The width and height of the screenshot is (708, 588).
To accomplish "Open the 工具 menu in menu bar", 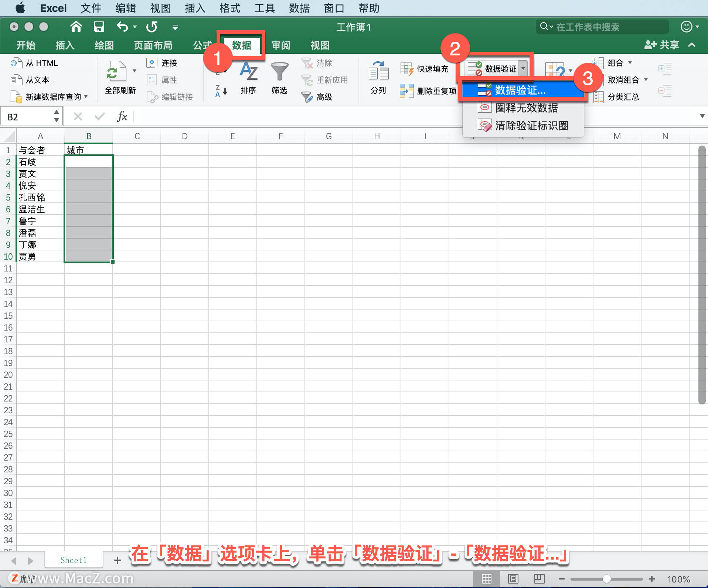I will pyautogui.click(x=264, y=8).
